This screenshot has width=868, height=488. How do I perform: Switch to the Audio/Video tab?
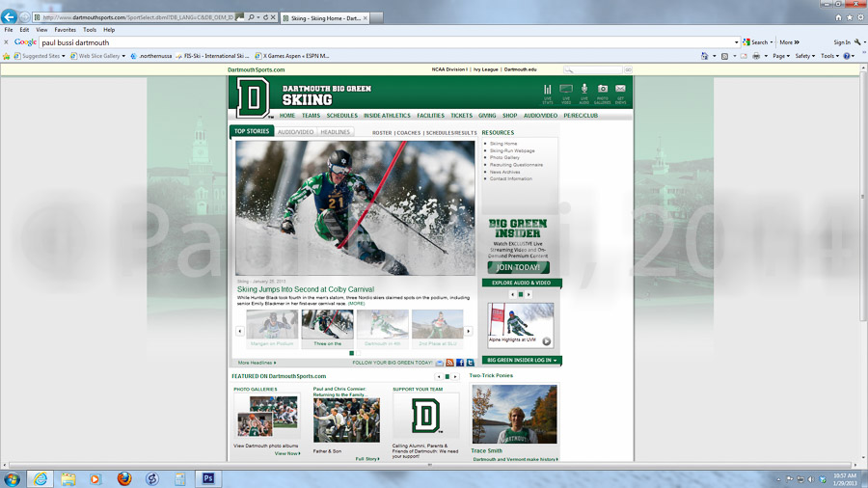tap(296, 132)
